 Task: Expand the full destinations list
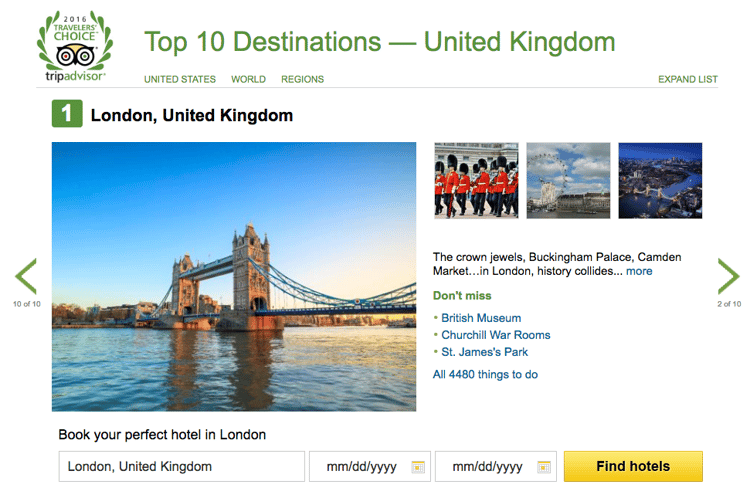(x=688, y=79)
